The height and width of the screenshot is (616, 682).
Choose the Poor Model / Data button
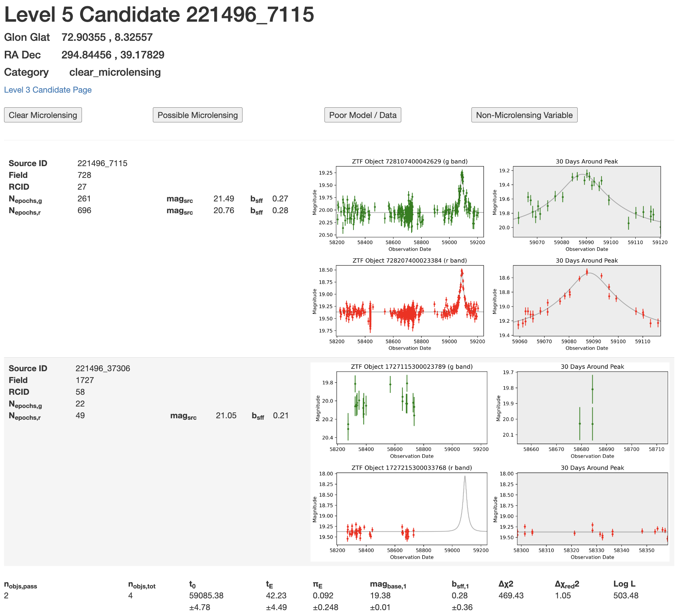363,115
